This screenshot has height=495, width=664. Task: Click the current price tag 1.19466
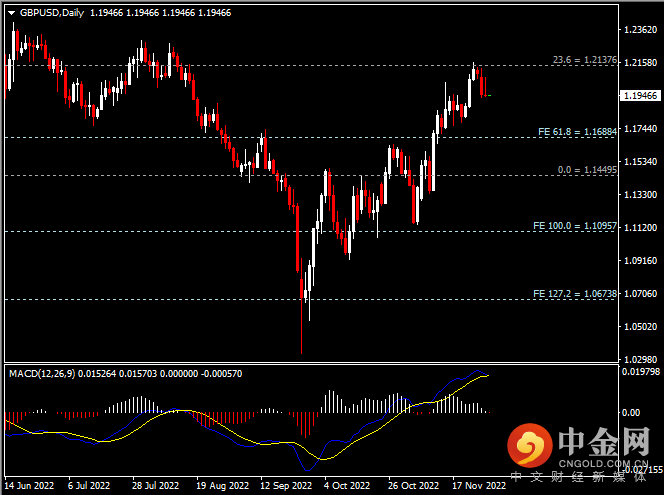639,96
